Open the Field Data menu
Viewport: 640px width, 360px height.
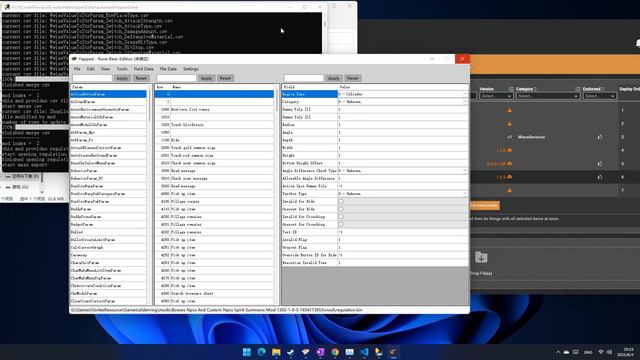[x=144, y=69]
